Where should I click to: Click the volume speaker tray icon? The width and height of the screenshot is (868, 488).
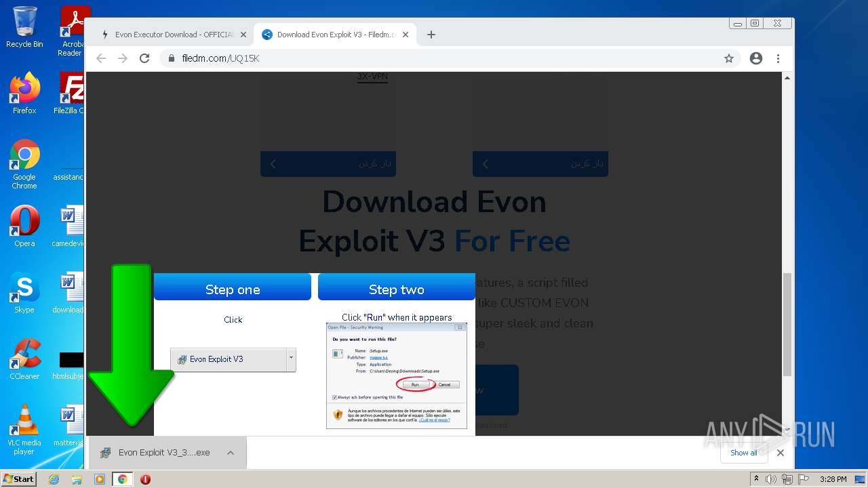[x=771, y=479]
